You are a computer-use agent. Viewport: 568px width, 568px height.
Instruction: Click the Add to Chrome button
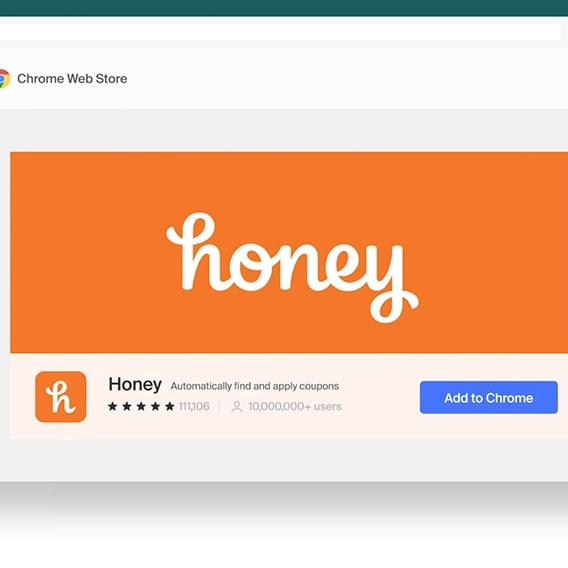point(488,397)
